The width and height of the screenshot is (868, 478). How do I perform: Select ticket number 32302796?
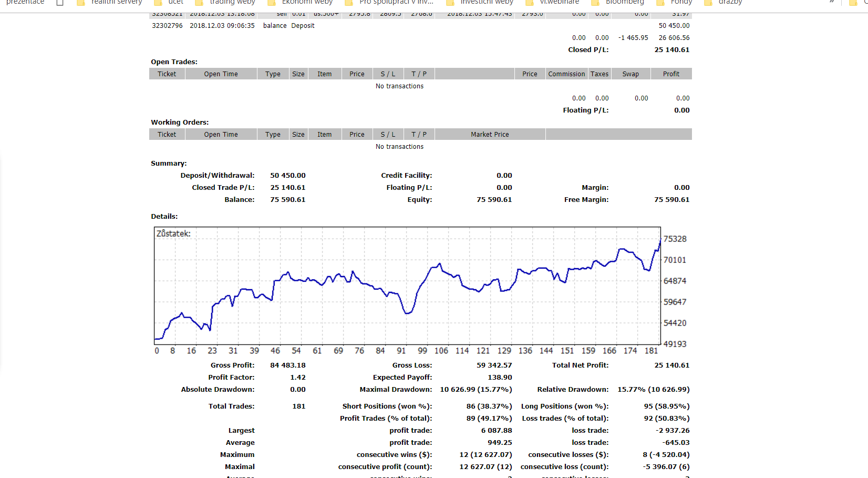click(x=167, y=26)
